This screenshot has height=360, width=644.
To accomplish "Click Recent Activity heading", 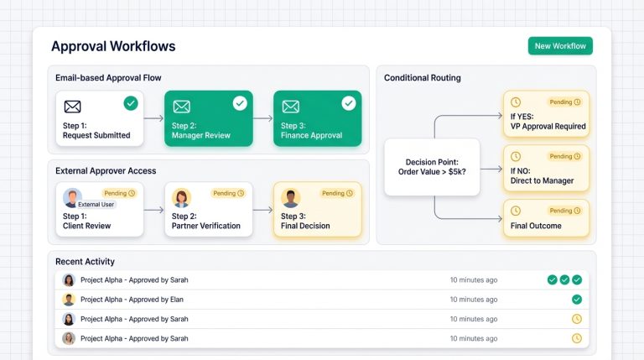I will [x=85, y=261].
